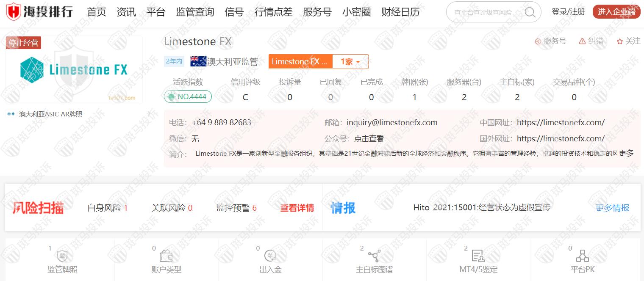Click the Australian flag icon
Viewport: 644px width, 281px height.
point(198,61)
